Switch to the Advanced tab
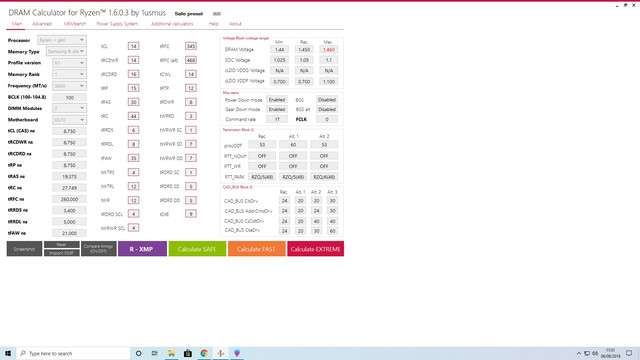Viewport: 640px width, 360px height. (42, 24)
